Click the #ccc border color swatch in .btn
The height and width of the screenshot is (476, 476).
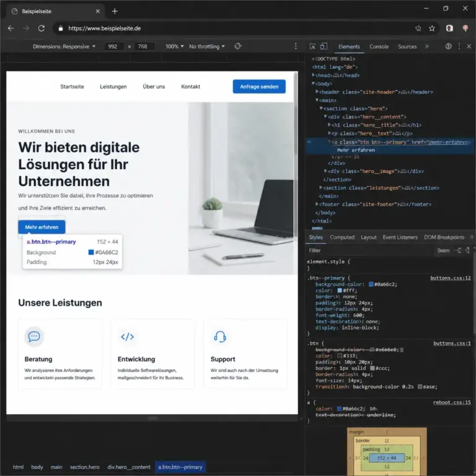click(x=372, y=368)
